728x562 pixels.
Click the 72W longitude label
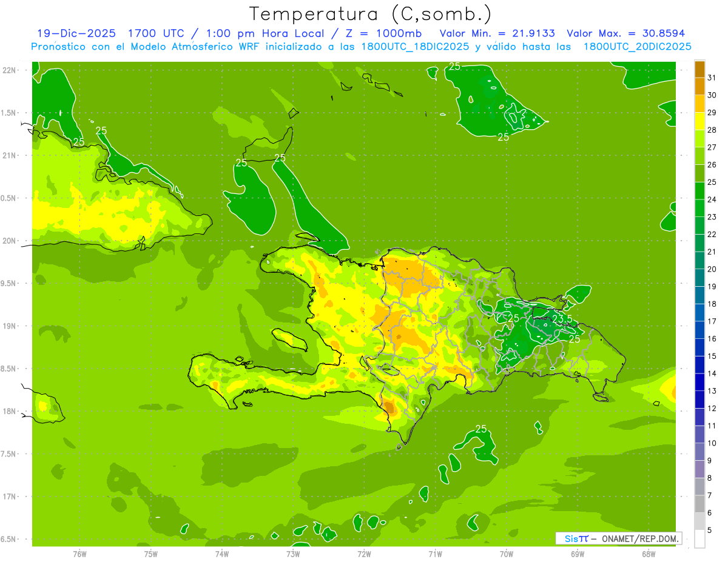(x=364, y=554)
